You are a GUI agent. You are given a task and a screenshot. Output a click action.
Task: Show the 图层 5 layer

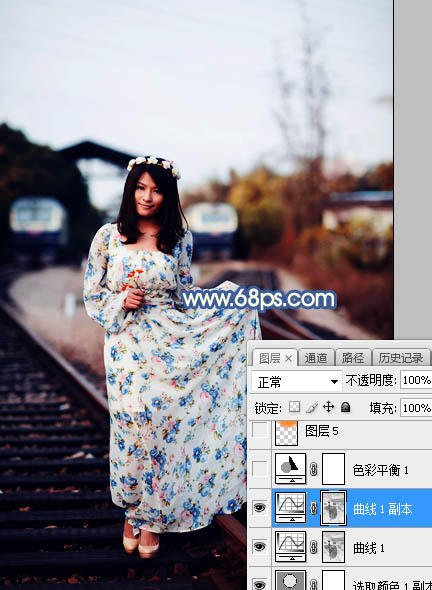(260, 431)
